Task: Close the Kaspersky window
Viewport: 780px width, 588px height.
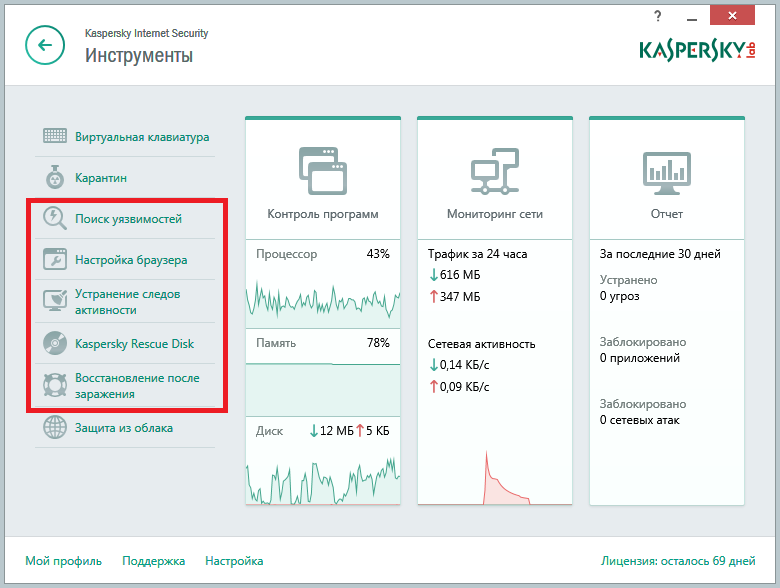Action: (732, 15)
